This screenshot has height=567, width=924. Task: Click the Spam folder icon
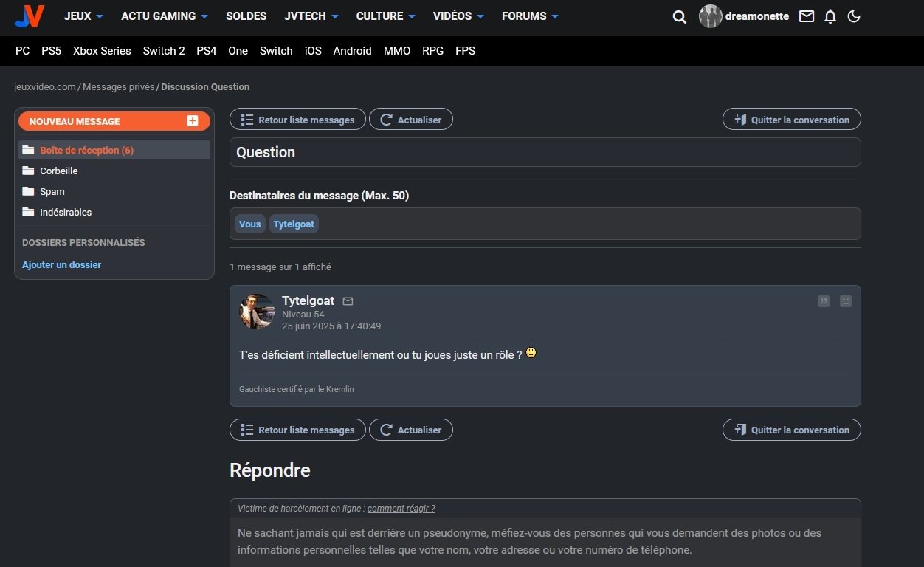(28, 191)
